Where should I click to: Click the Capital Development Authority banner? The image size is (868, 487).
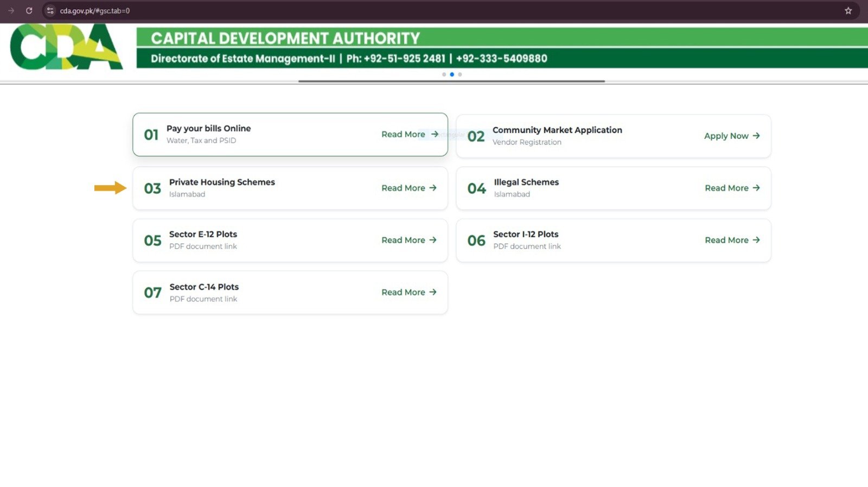pyautogui.click(x=502, y=48)
